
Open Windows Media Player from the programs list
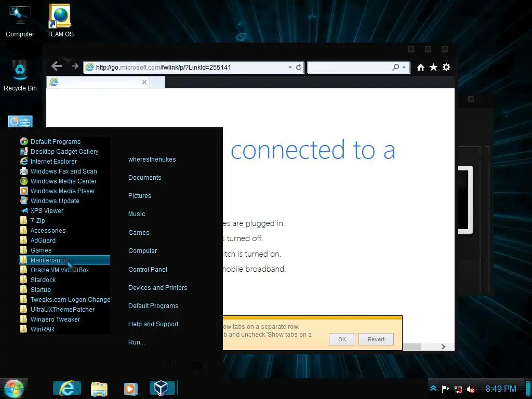coord(64,191)
